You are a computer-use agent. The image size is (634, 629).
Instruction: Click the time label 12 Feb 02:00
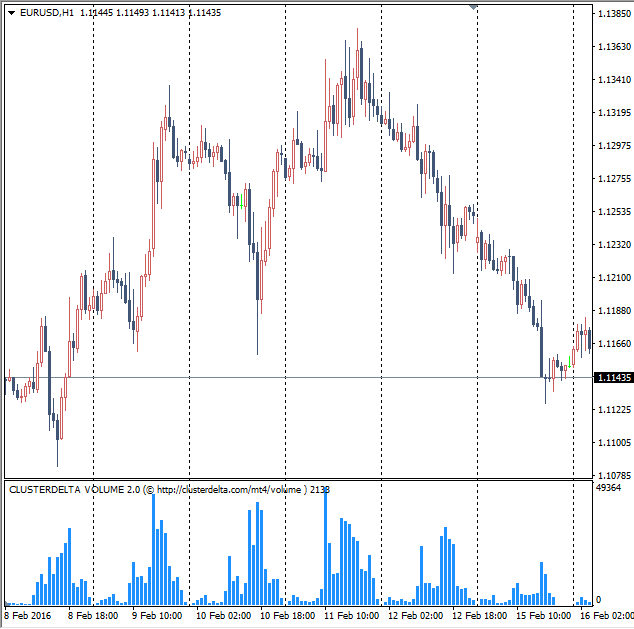(416, 616)
